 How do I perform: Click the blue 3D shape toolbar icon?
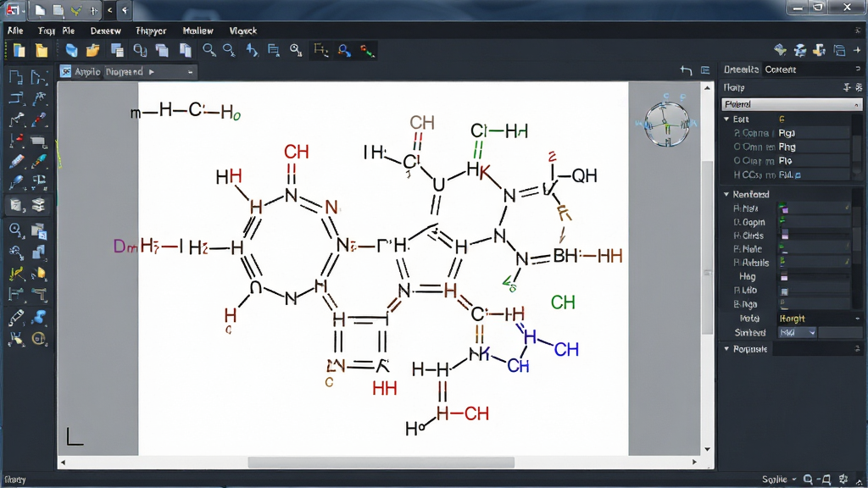71,51
